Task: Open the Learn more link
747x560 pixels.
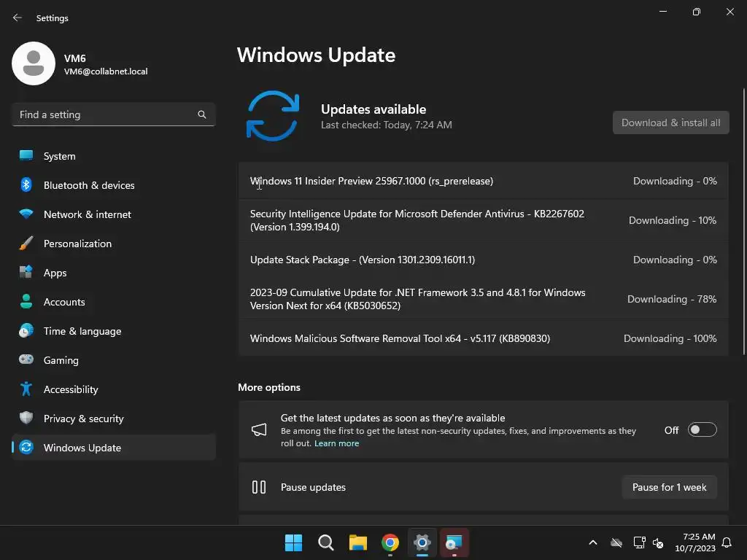Action: pyautogui.click(x=336, y=443)
